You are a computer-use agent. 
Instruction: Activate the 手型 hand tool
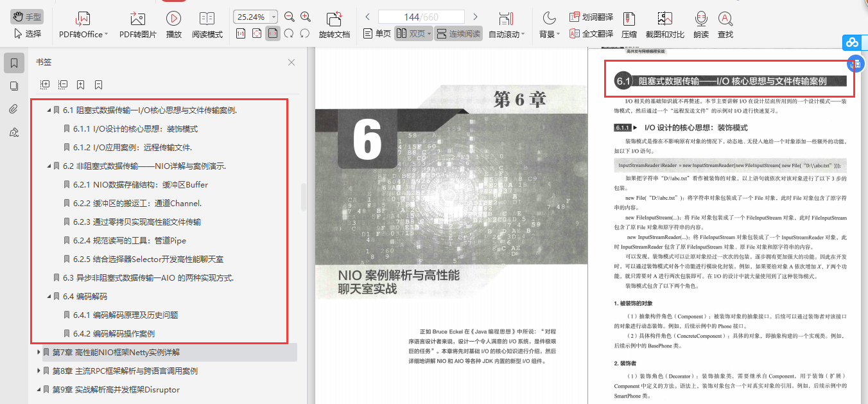coord(26,17)
